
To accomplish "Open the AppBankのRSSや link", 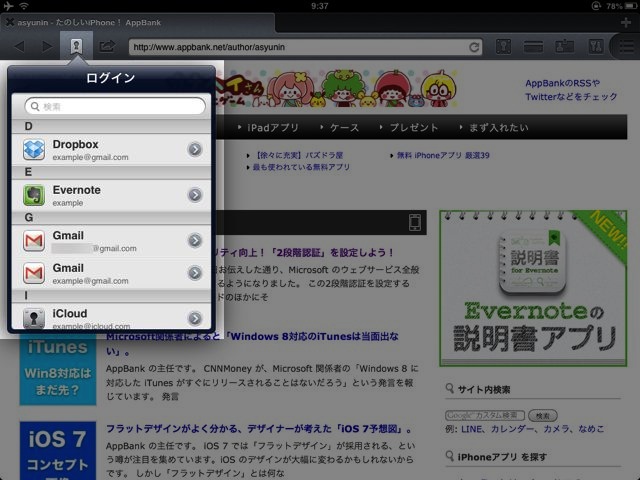I will click(x=562, y=83).
